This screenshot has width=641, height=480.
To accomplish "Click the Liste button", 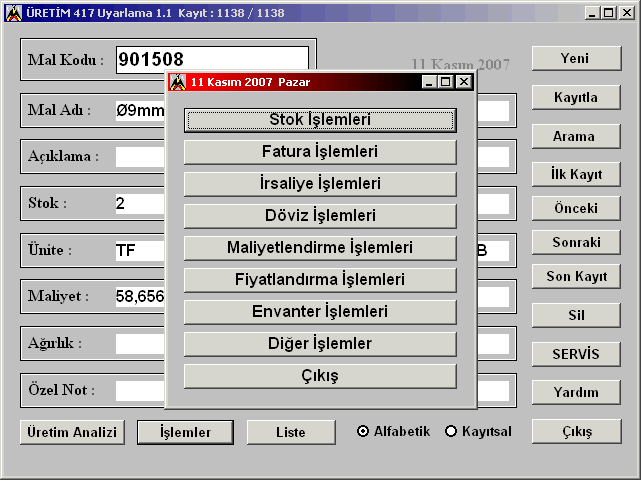I will coord(291,432).
